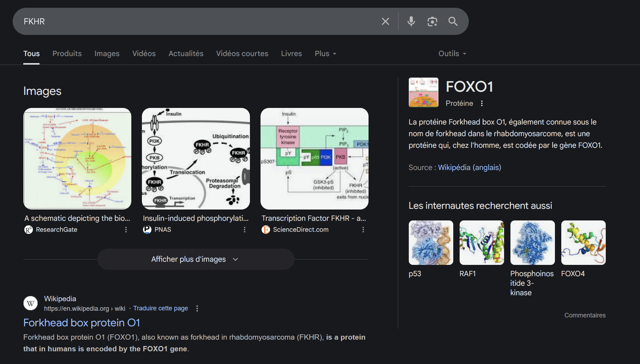Click the RAF1 label text

(x=468, y=274)
